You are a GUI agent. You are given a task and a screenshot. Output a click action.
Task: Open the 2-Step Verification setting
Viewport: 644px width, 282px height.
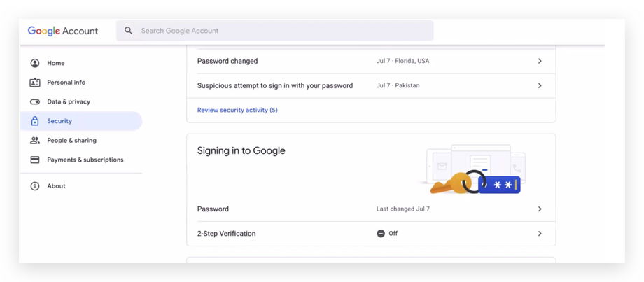coord(226,234)
